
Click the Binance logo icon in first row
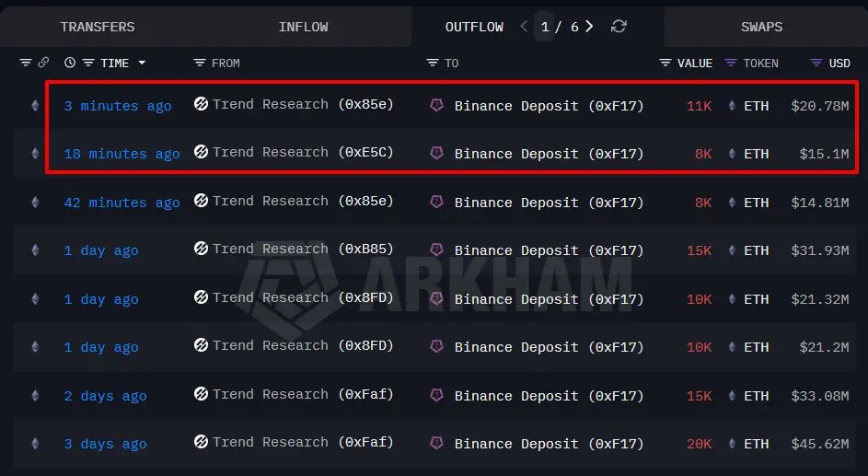[436, 106]
